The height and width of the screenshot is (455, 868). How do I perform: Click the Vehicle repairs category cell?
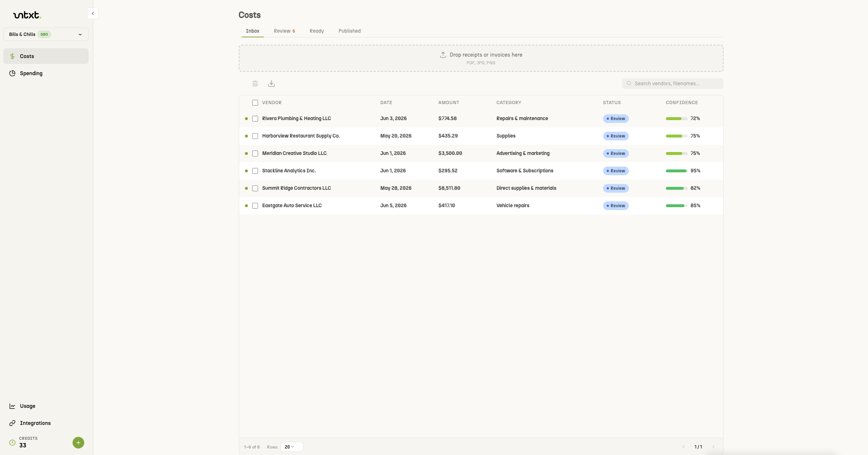(513, 206)
